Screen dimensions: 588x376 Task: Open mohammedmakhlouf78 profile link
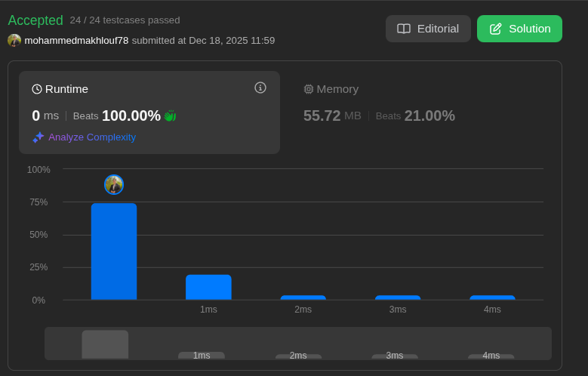tap(76, 40)
